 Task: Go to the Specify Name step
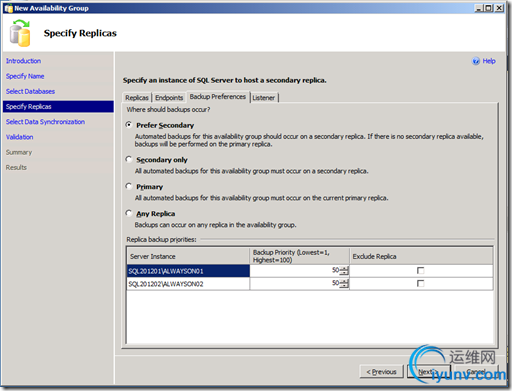click(25, 76)
